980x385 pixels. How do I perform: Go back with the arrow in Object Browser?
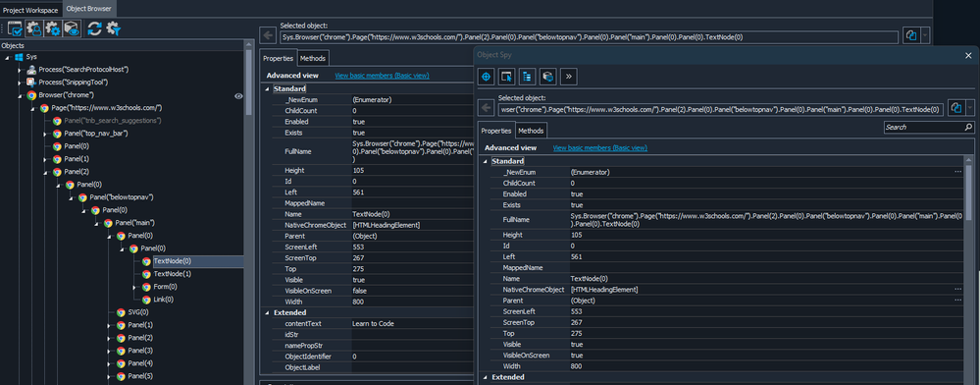[x=268, y=35]
